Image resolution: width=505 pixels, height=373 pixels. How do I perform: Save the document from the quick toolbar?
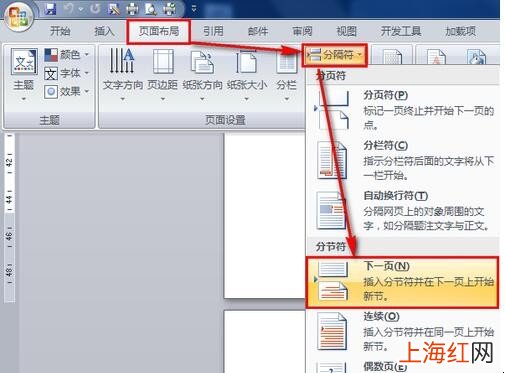pos(50,9)
